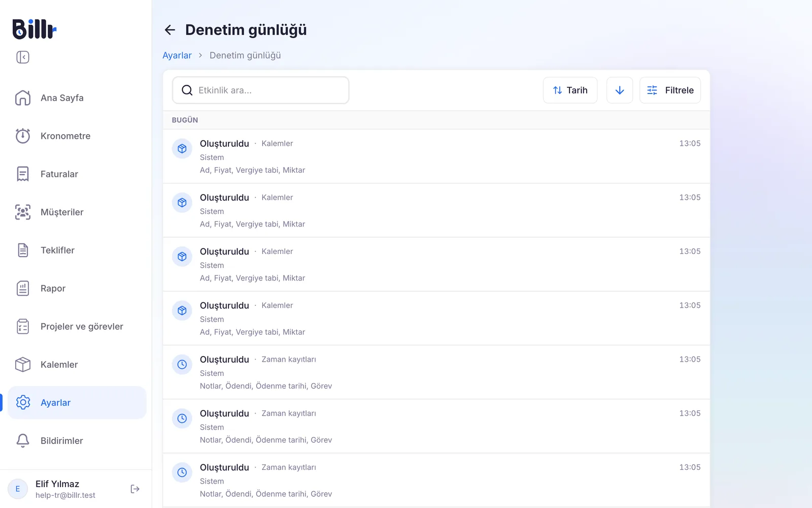The image size is (812, 508).
Task: Click the third Kalemler entry's Oluşturuldu title
Action: [224, 251]
